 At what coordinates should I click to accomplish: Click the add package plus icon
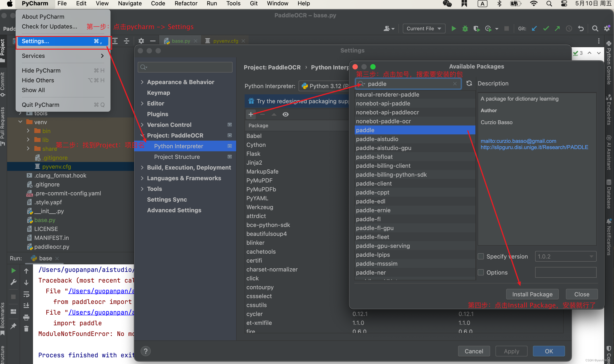[250, 114]
